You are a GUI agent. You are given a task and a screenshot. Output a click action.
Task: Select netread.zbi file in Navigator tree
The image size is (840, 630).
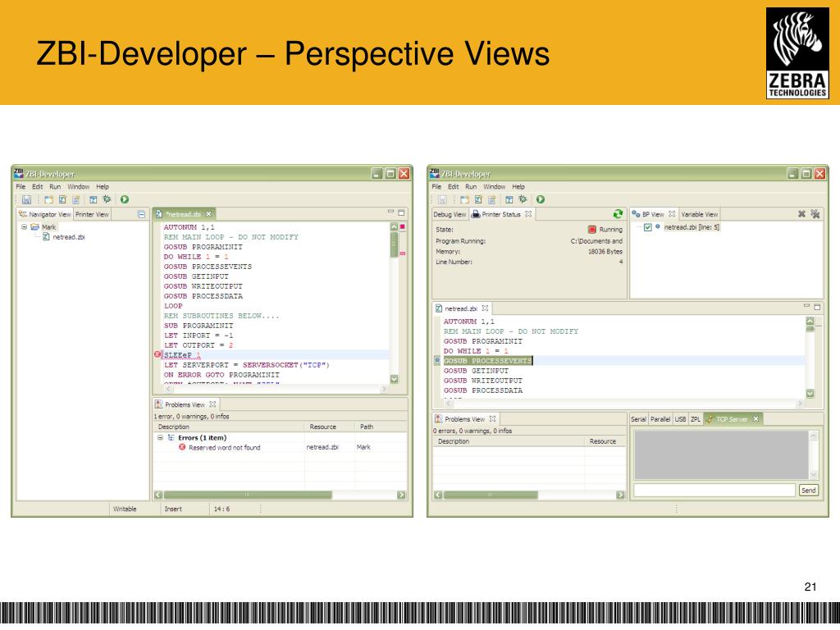69,237
